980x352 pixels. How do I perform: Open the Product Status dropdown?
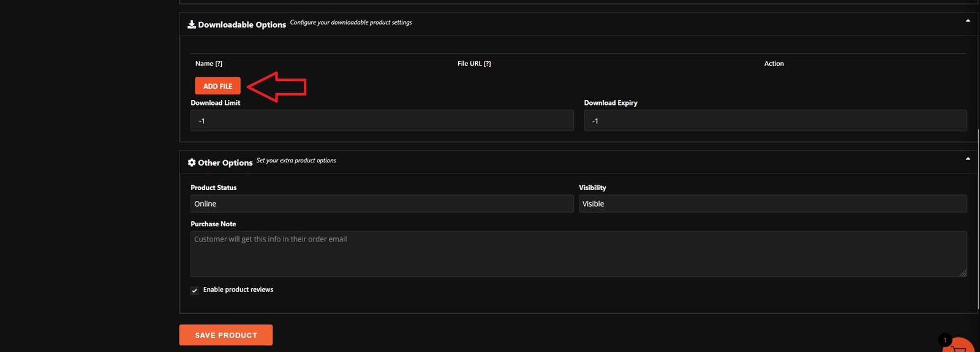click(x=382, y=204)
